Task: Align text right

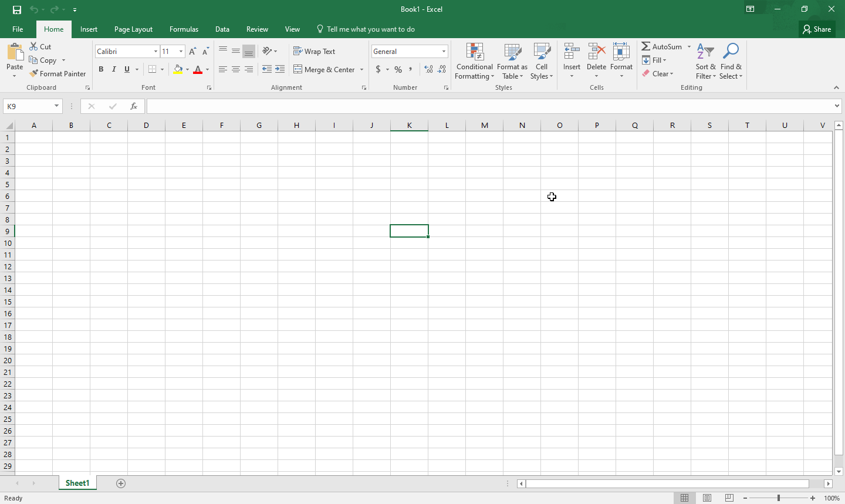Action: pyautogui.click(x=249, y=69)
